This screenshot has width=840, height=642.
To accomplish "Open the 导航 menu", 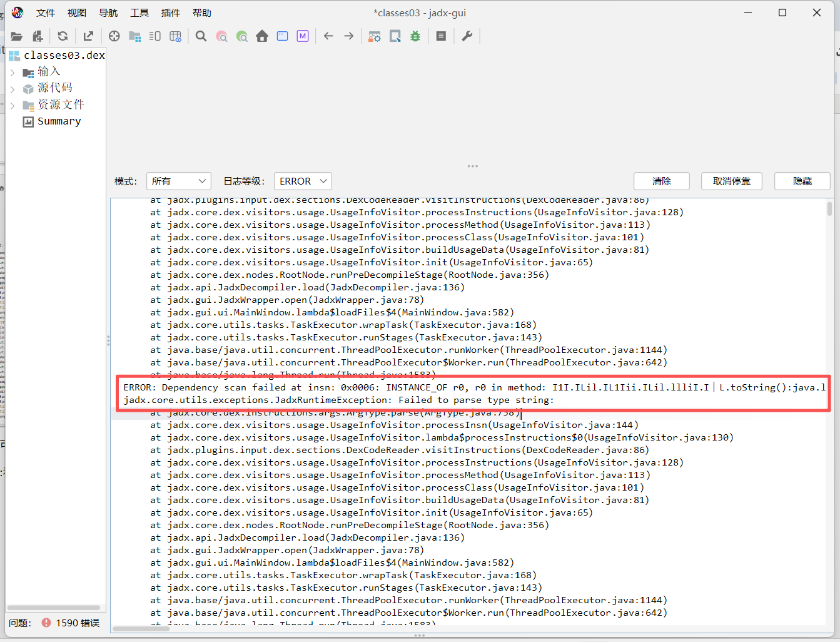I will tap(108, 13).
